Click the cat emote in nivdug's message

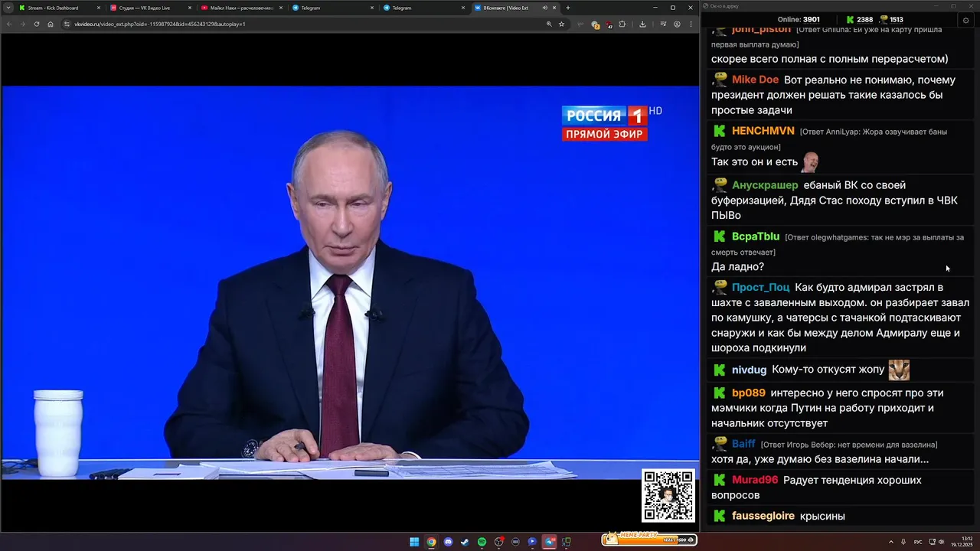click(x=899, y=370)
